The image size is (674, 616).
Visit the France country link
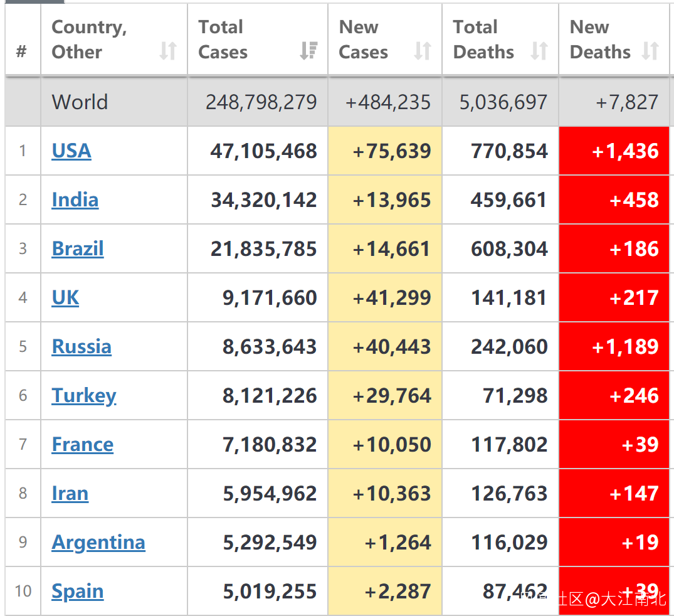coord(83,445)
